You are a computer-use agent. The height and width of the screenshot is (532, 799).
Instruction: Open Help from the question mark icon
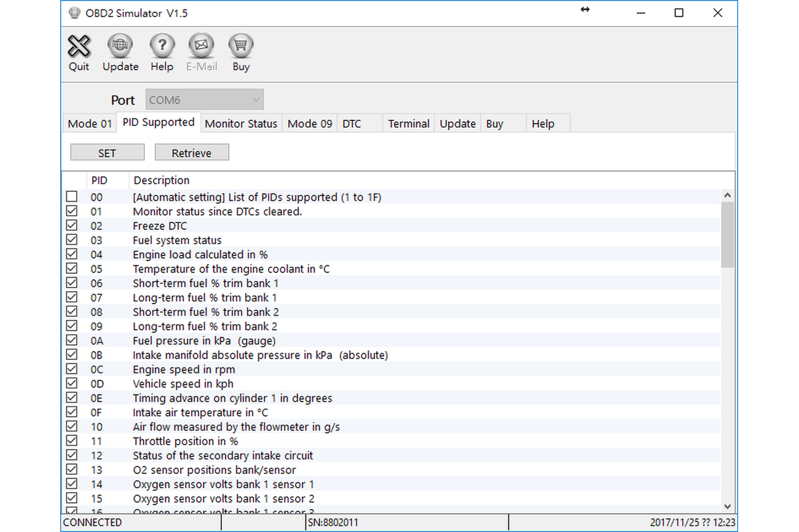coord(162,47)
